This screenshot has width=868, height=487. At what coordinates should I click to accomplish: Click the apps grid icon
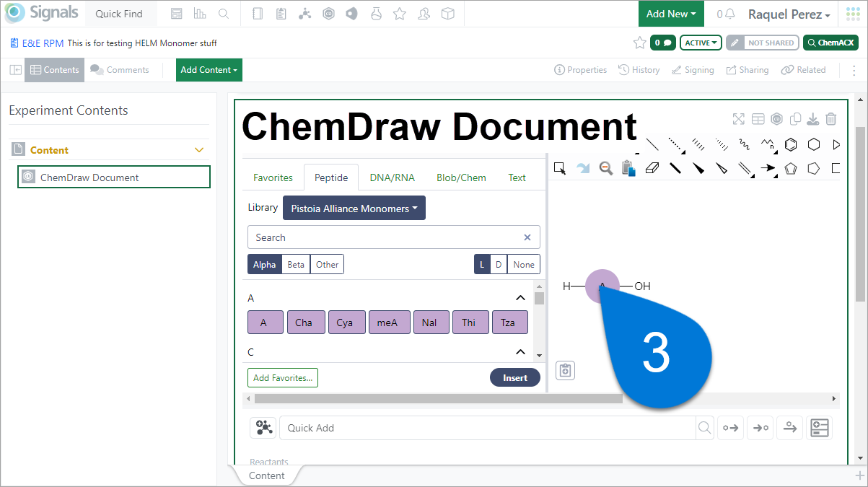853,14
